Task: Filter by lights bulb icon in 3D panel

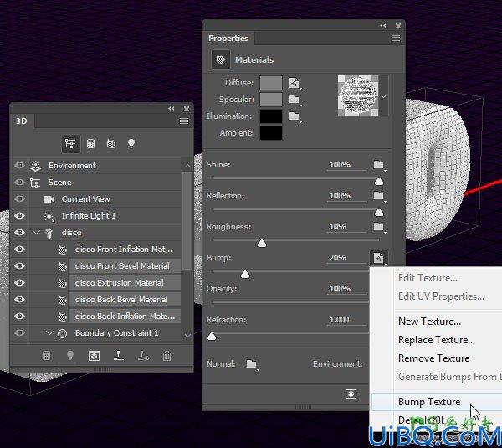Action: [131, 143]
